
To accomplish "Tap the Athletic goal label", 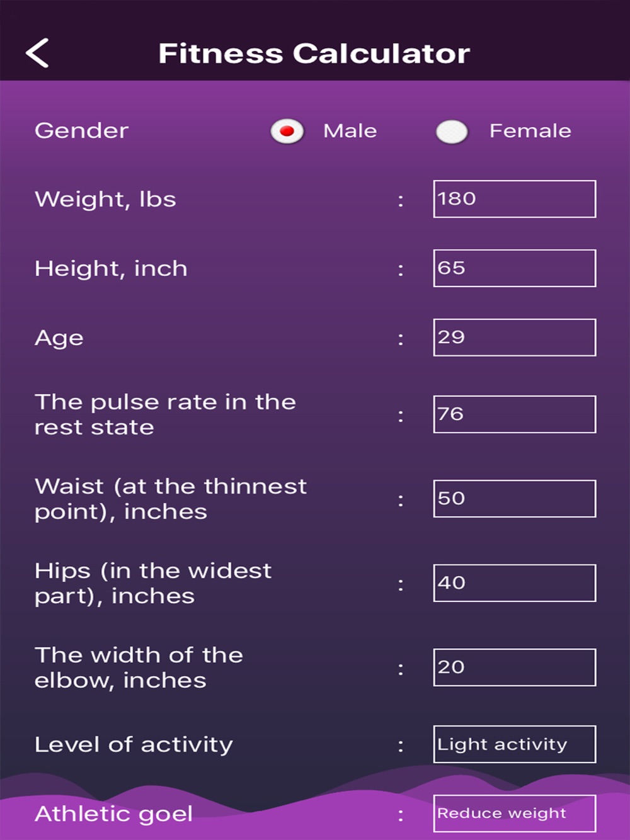I will pyautogui.click(x=113, y=814).
